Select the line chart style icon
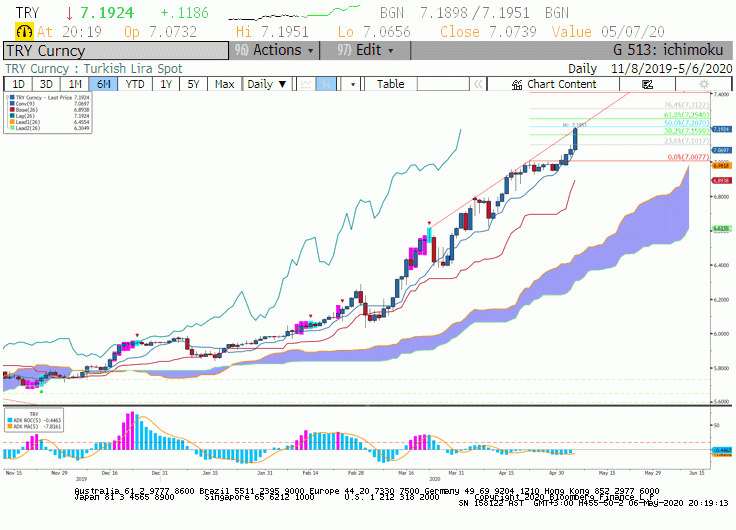The image size is (736, 530). 306,84
